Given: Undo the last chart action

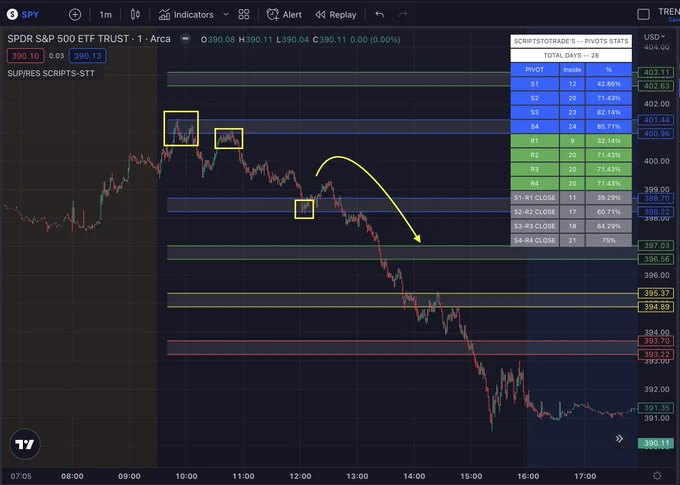Looking at the screenshot, I should [x=380, y=15].
